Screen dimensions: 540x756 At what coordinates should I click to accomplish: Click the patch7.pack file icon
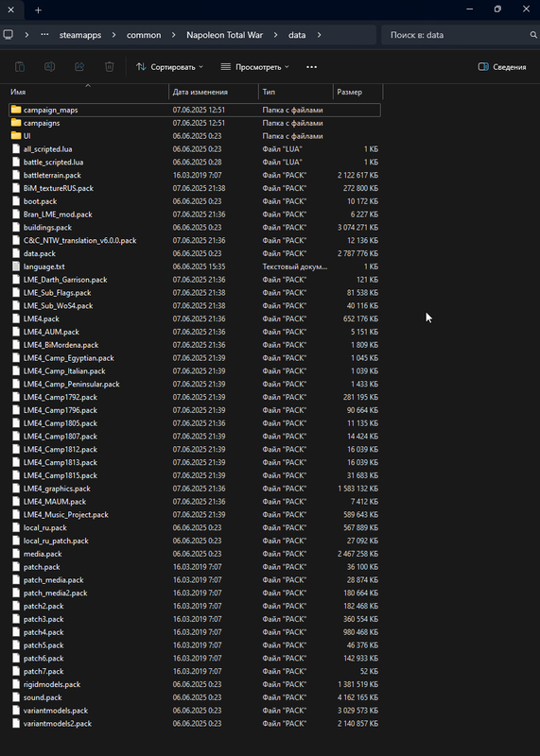(16, 671)
